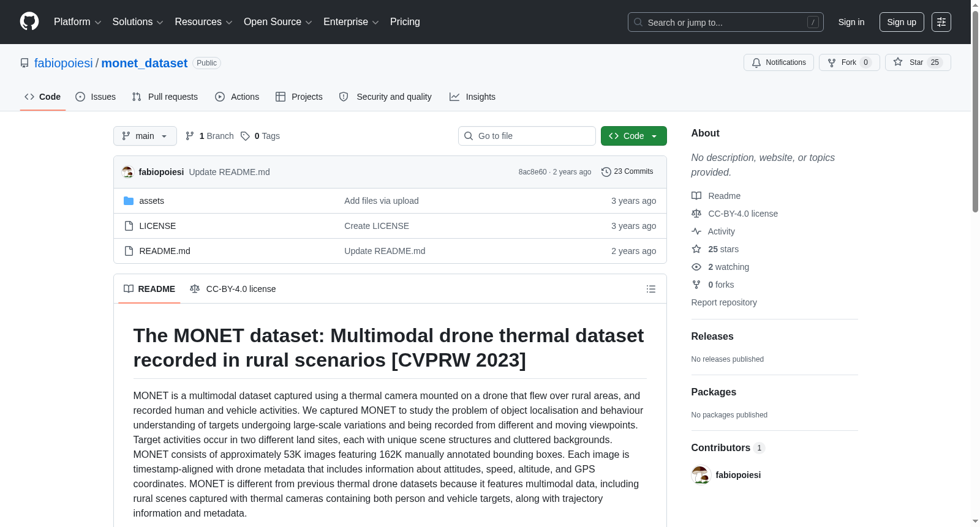Open the monet_dataset repository link

coord(145,63)
